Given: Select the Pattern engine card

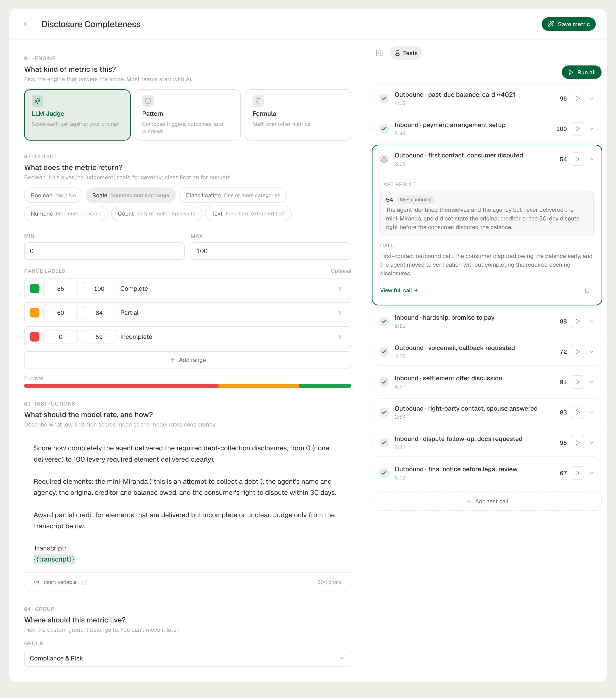Looking at the screenshot, I should pos(187,115).
